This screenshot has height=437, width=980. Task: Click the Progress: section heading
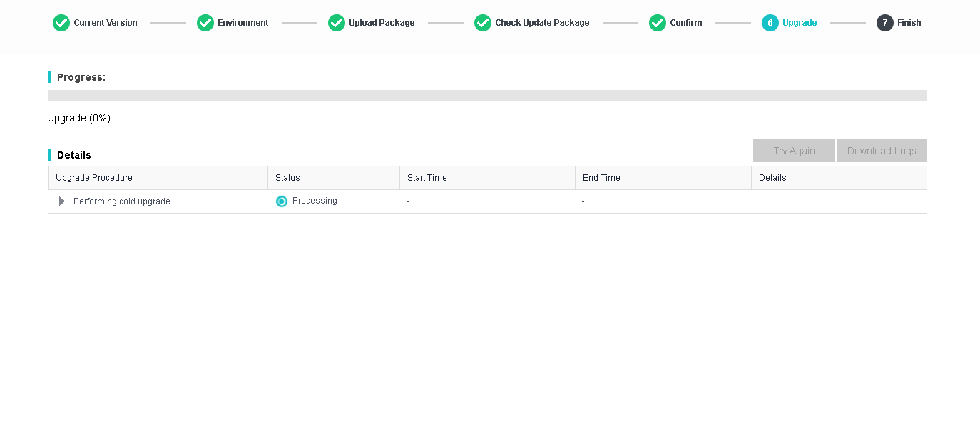pyautogui.click(x=81, y=77)
